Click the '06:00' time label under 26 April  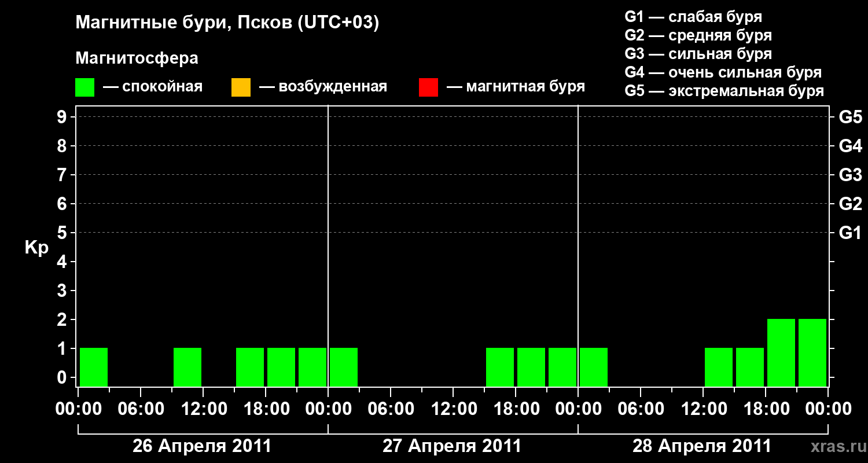[x=141, y=409]
